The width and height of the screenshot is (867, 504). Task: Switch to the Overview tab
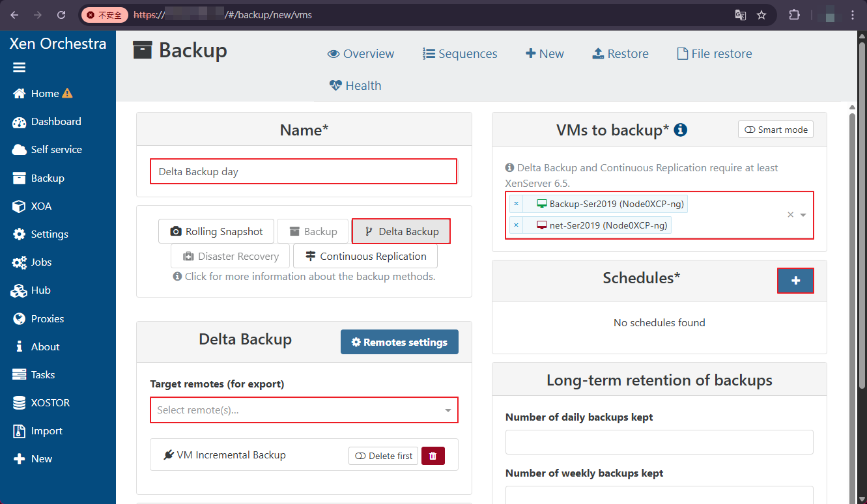tap(361, 53)
